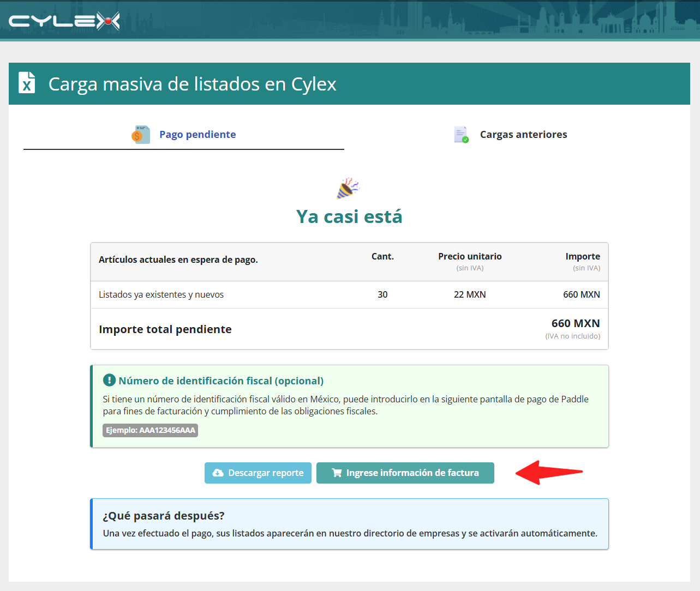Click the Carga masiva de listados title
Image resolution: width=700 pixels, height=591 pixels.
point(192,84)
